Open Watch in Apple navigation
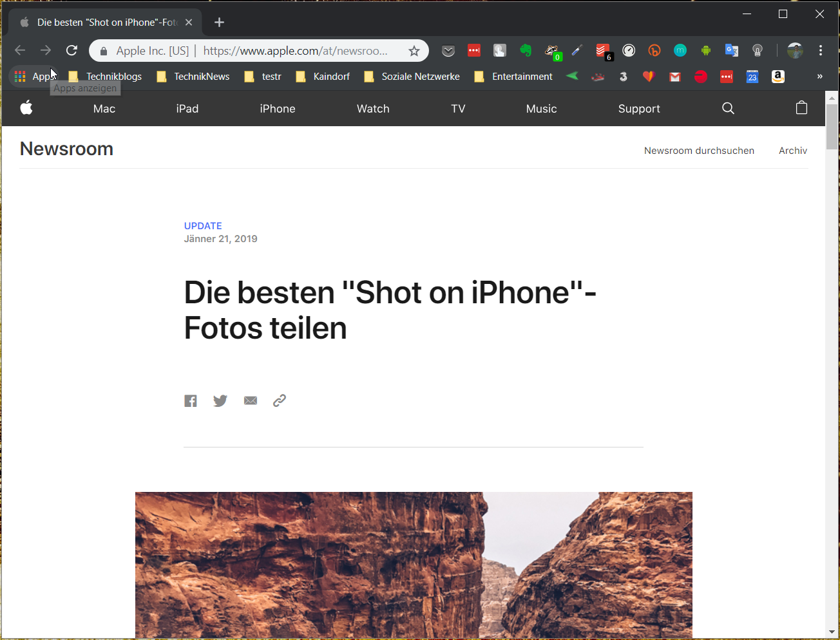 pos(373,109)
